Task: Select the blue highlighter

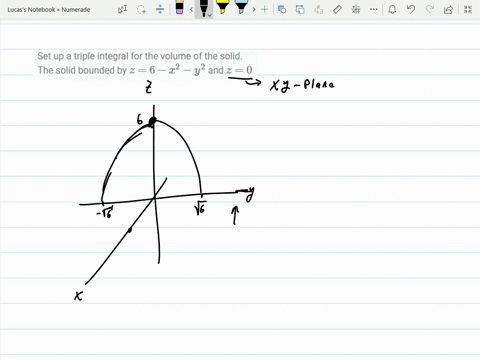Action: (x=241, y=7)
